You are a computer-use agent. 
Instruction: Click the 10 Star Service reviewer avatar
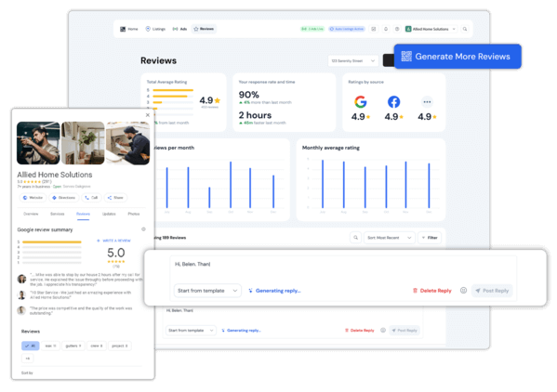point(21,294)
